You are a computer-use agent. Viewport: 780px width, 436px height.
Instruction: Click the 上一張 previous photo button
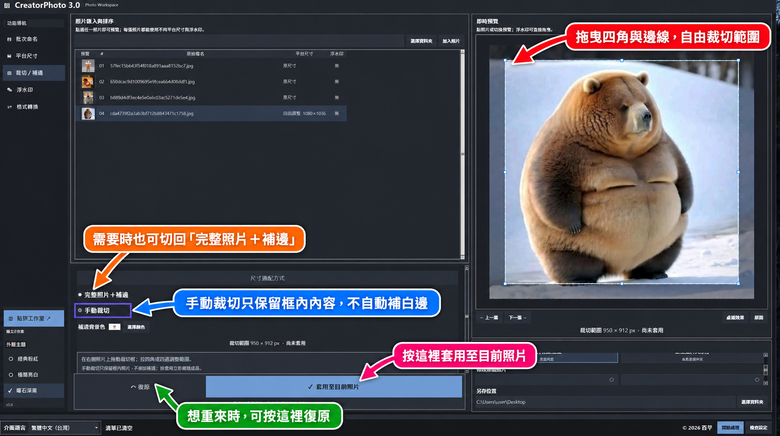(489, 318)
